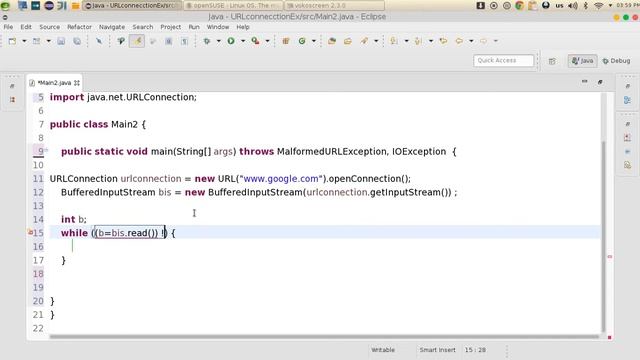Expand the External Tools dropdown arrow
Viewport: 640px width, 360px height.
267,41
